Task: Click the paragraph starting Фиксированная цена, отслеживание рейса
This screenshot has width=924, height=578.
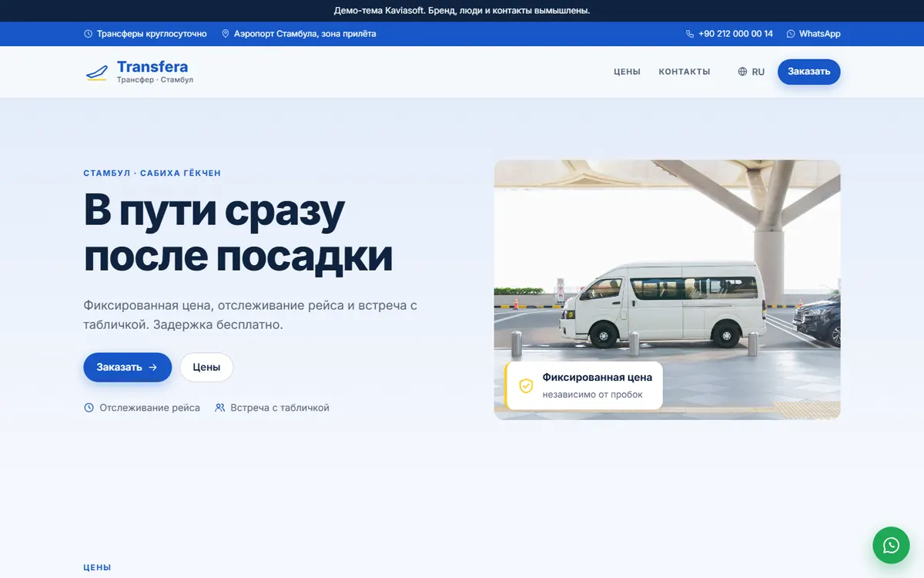Action: coord(250,314)
